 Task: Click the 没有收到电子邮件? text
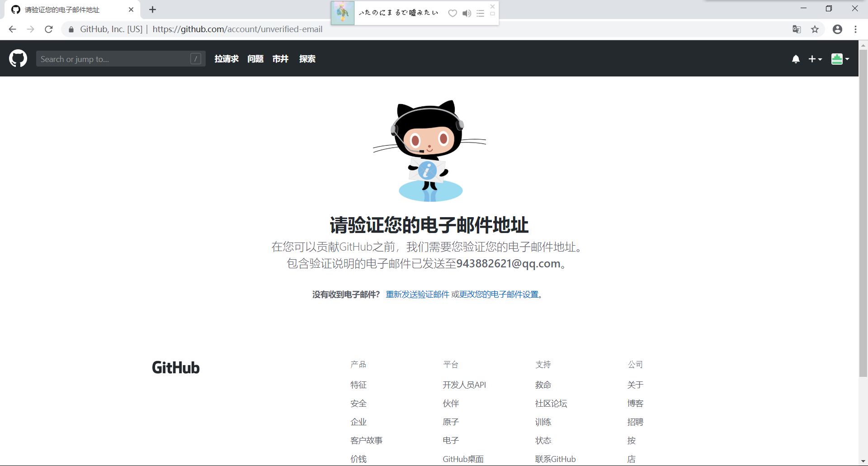(x=346, y=295)
